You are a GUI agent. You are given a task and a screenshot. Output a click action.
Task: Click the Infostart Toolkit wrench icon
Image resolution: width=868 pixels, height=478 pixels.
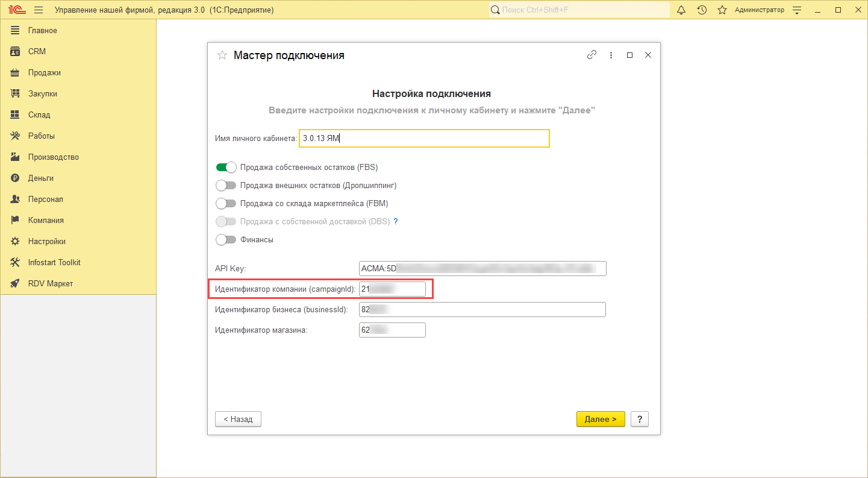click(16, 262)
